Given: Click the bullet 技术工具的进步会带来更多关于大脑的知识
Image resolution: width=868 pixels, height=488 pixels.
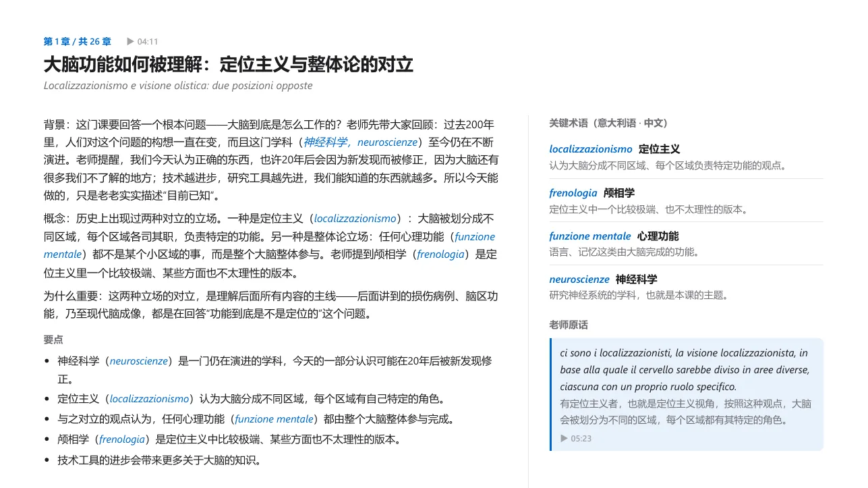Looking at the screenshot, I should coord(159,460).
